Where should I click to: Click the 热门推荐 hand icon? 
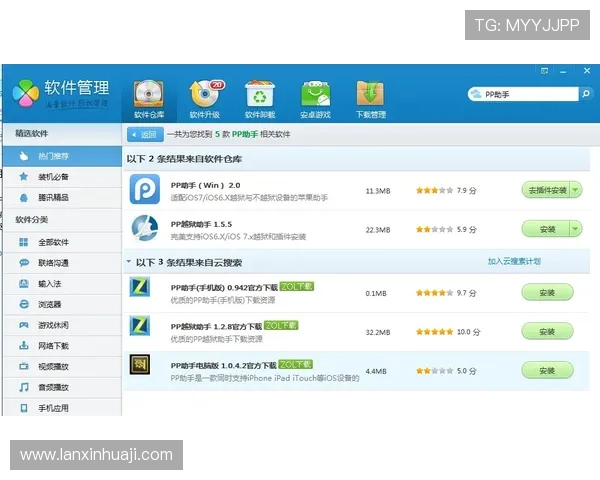tap(24, 156)
